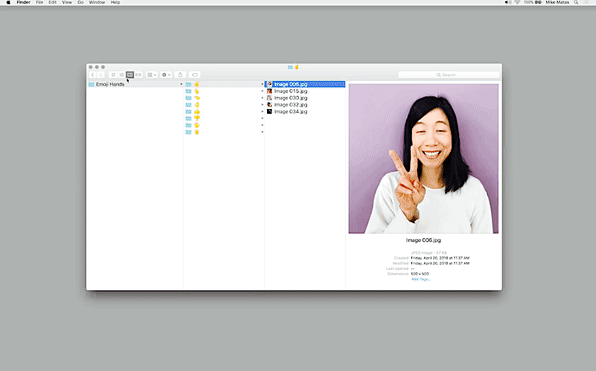This screenshot has width=596, height=371.
Task: Open the File menu
Action: 39,2
